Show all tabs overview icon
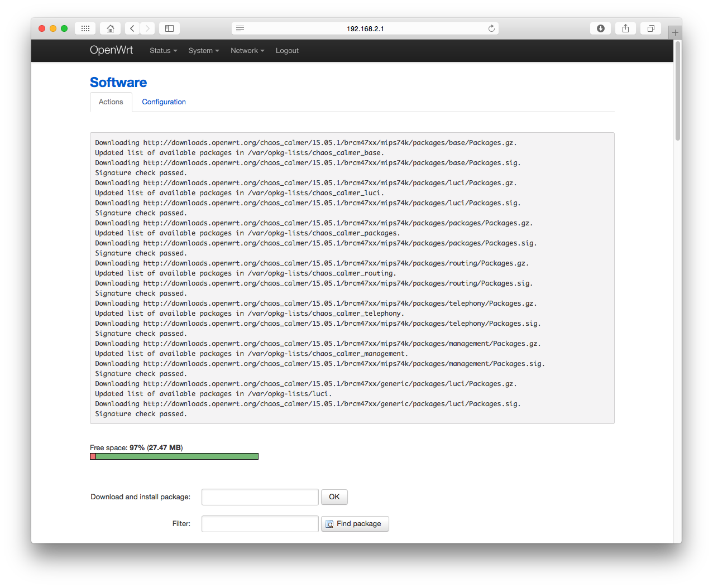 click(651, 28)
